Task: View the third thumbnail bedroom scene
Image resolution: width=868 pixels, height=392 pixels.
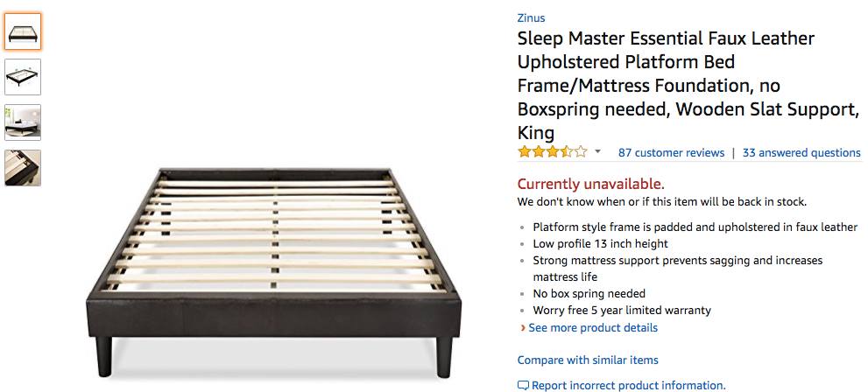Action: click(23, 122)
